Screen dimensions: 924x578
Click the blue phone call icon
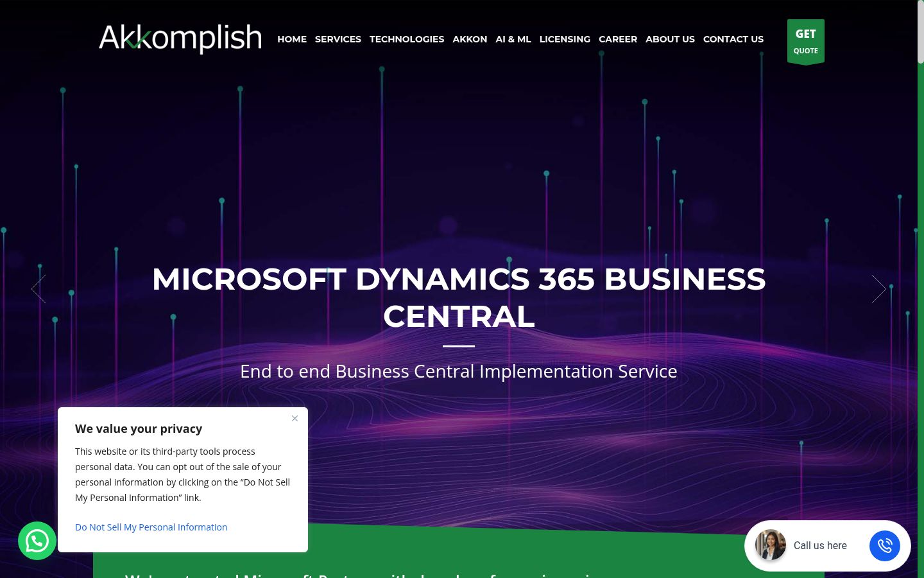tap(885, 545)
